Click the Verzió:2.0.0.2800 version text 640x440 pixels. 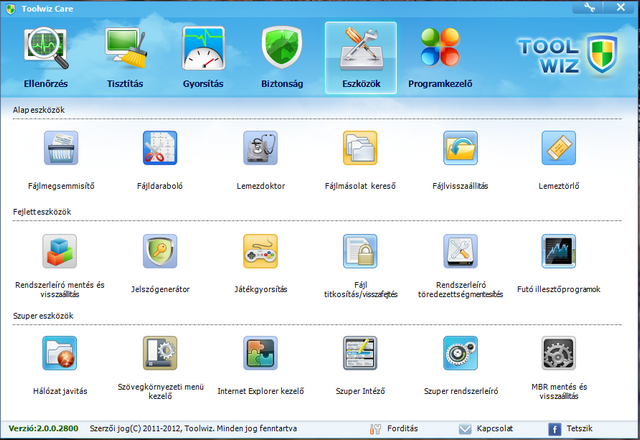pyautogui.click(x=43, y=429)
